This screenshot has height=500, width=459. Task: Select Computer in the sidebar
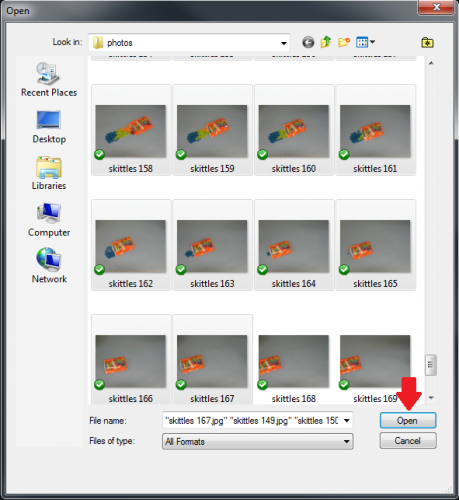click(49, 220)
